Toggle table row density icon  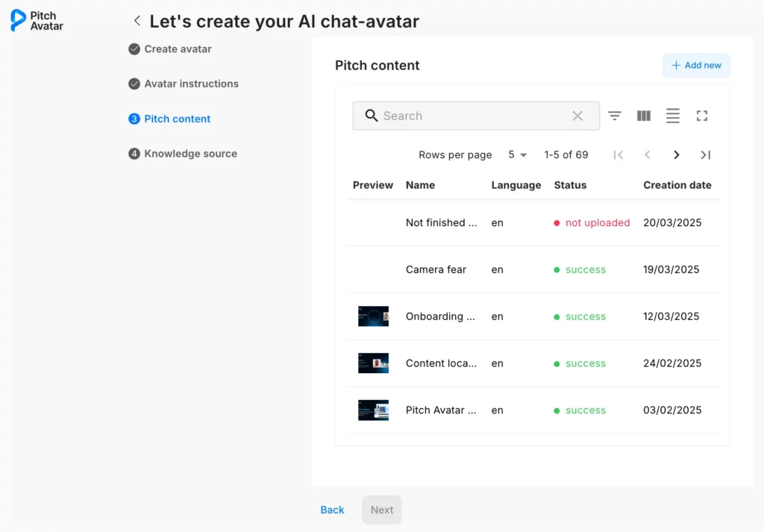coord(673,116)
